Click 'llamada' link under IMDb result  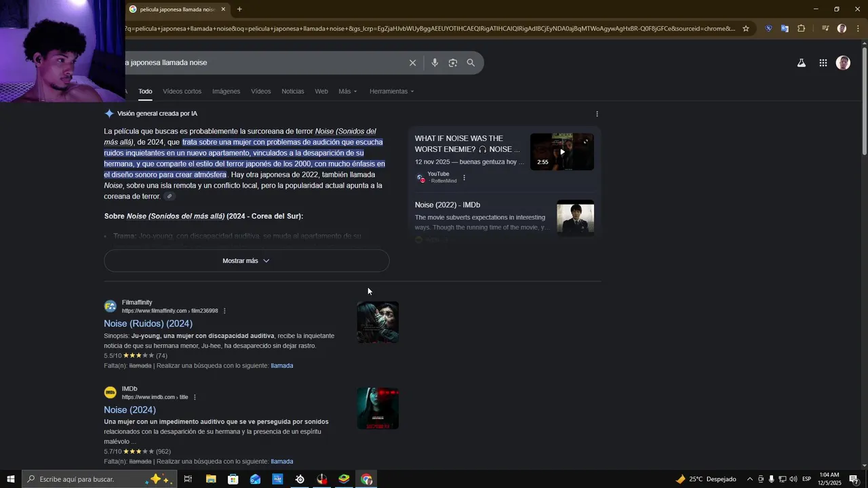tap(282, 462)
